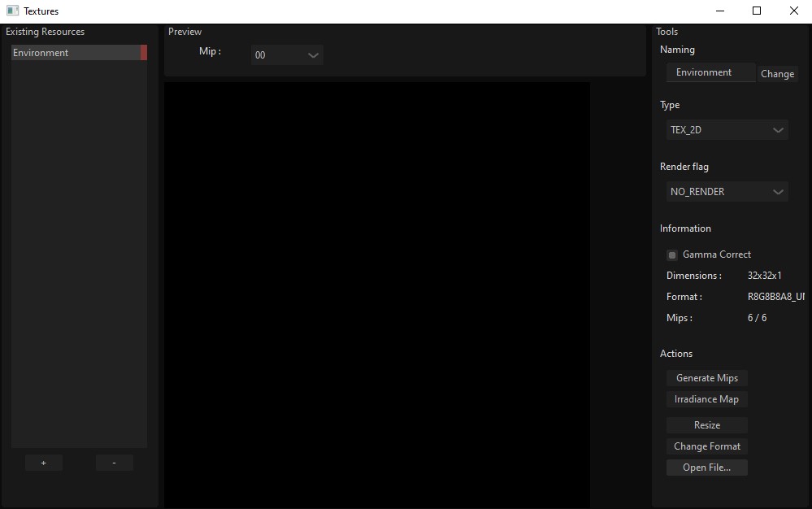The image size is (812, 509).
Task: Open the NO_RENDER render flag dropdown
Action: pyautogui.click(x=727, y=192)
